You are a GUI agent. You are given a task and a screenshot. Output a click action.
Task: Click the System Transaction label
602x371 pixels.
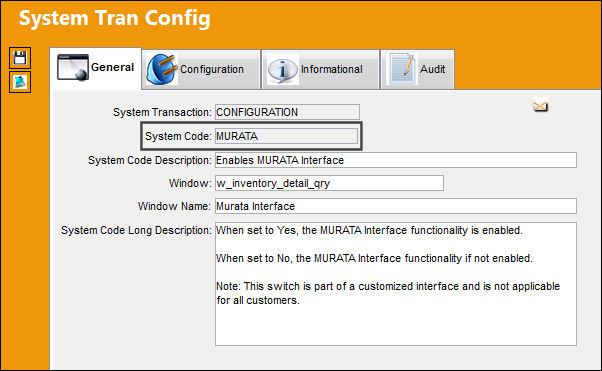[x=162, y=112]
